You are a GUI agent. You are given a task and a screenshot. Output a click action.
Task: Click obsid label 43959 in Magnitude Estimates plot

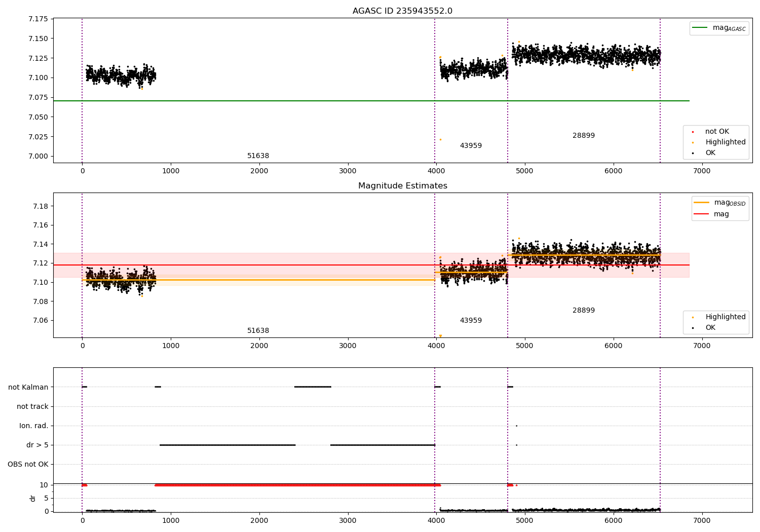(471, 321)
